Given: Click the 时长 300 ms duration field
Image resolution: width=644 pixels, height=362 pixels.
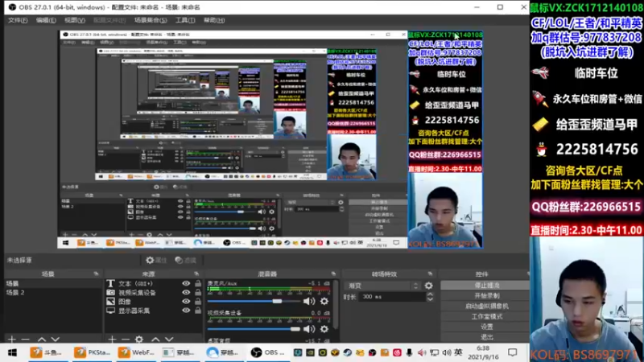Looking at the screenshot, I should pos(392,296).
